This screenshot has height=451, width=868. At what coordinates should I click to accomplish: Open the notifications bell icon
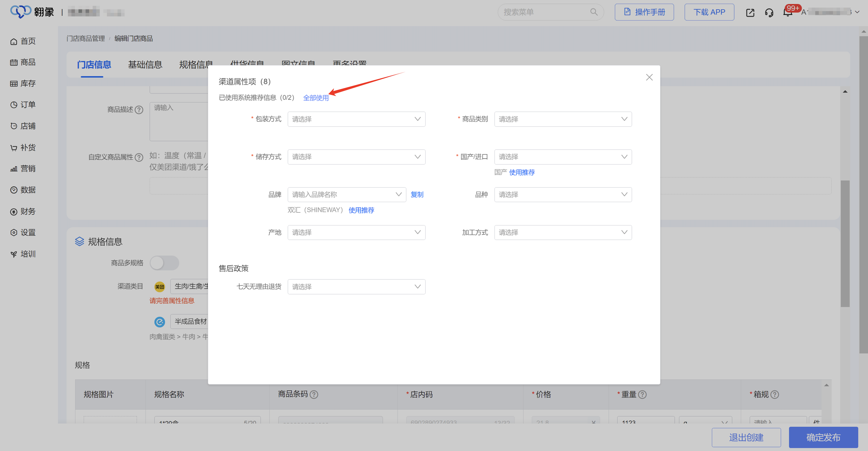click(788, 13)
